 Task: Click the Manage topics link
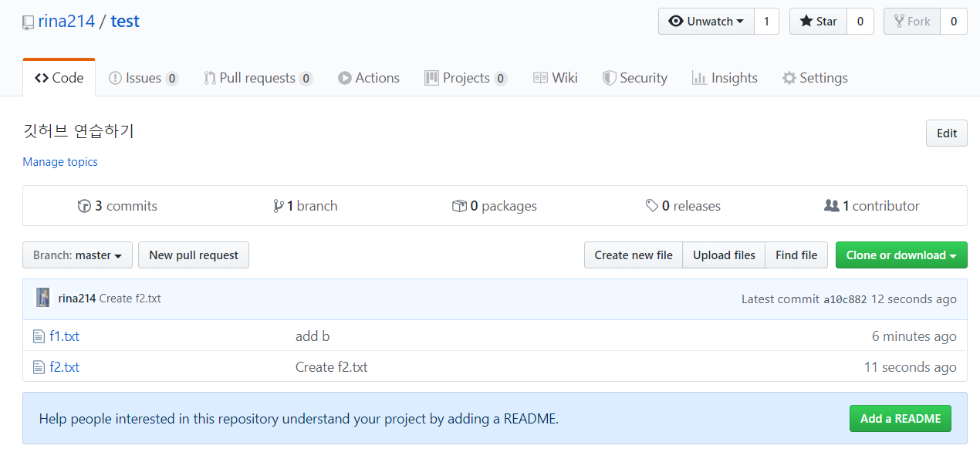pyautogui.click(x=60, y=162)
